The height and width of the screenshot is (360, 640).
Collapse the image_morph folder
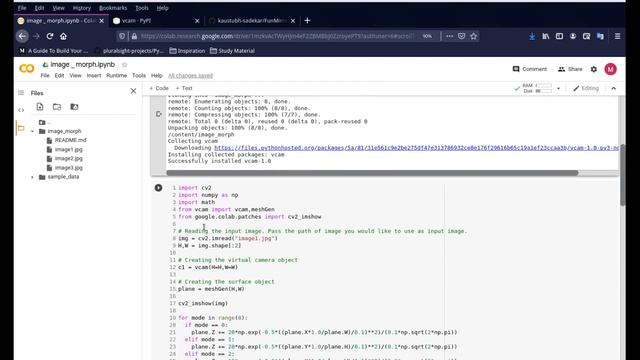coord(32,131)
